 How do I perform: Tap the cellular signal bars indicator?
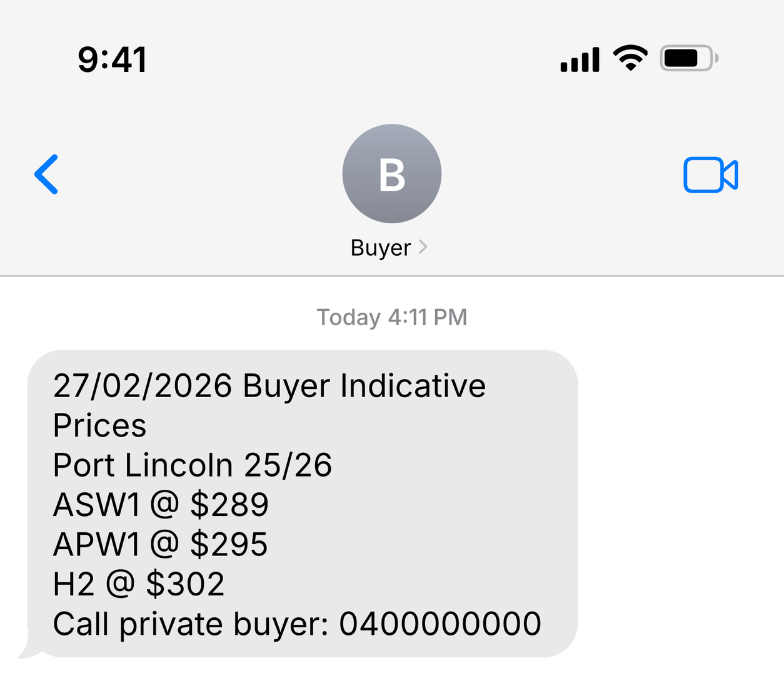click(x=578, y=58)
